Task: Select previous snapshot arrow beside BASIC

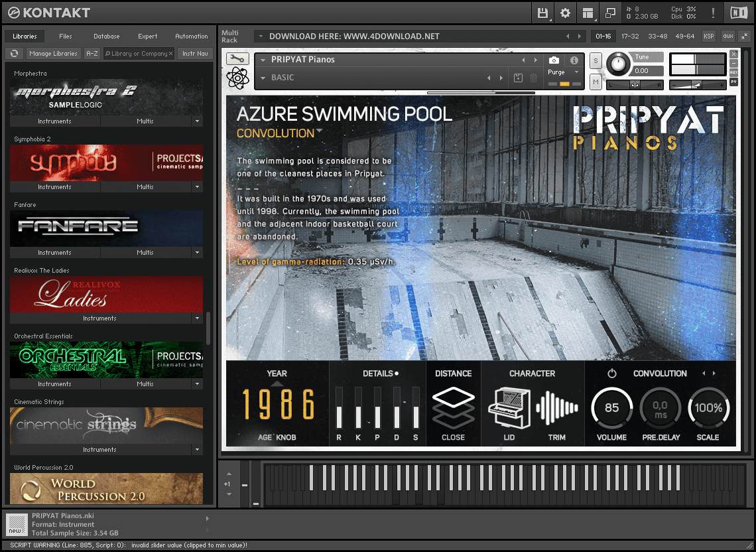Action: 489,78
